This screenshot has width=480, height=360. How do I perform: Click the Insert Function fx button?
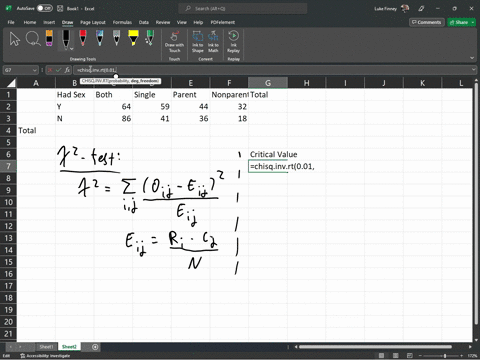point(67,70)
